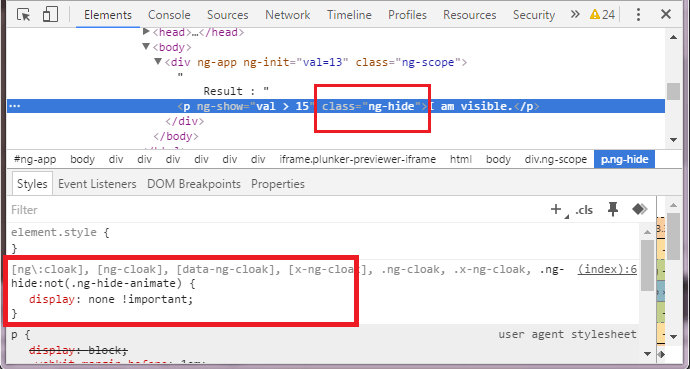This screenshot has height=369, width=690.
Task: Toggle device toolbar mode icon
Action: pos(50,15)
